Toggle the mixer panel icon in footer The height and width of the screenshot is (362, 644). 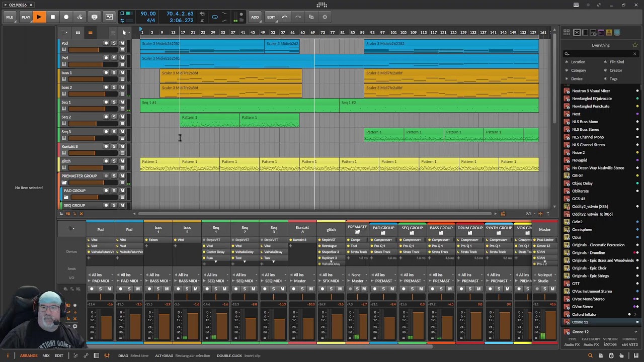107,355
